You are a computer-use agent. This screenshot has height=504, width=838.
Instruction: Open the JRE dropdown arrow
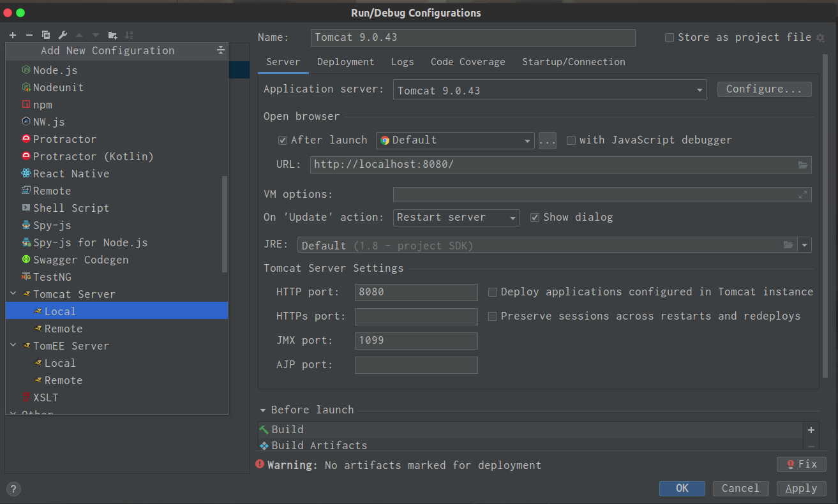(804, 245)
